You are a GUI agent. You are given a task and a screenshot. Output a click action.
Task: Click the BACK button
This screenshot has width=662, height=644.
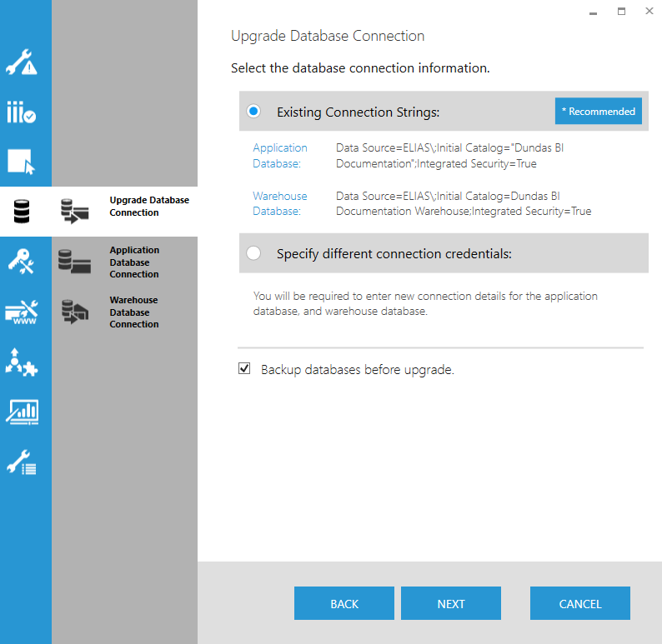[x=344, y=604]
